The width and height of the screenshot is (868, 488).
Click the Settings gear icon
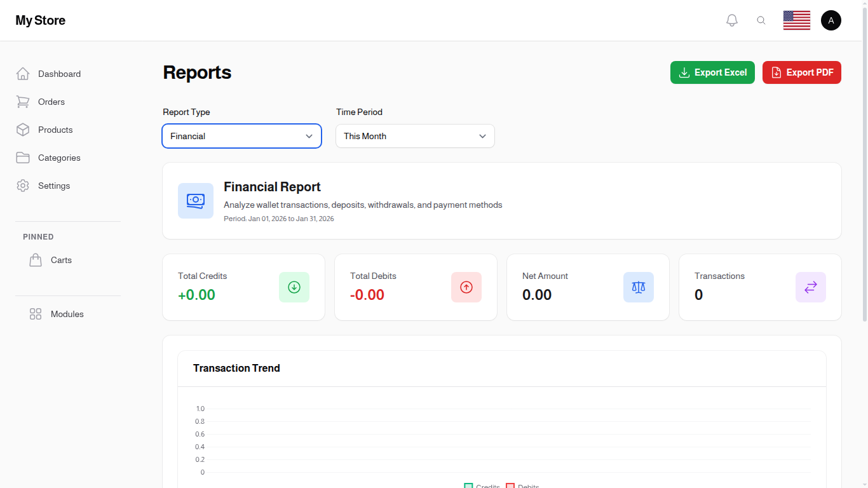point(23,186)
